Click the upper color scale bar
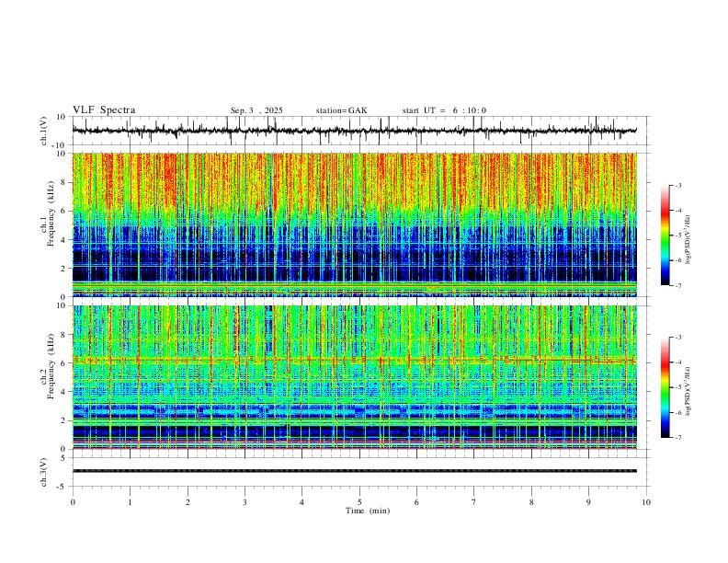Viewport: 728px width, 563px height. [x=665, y=236]
